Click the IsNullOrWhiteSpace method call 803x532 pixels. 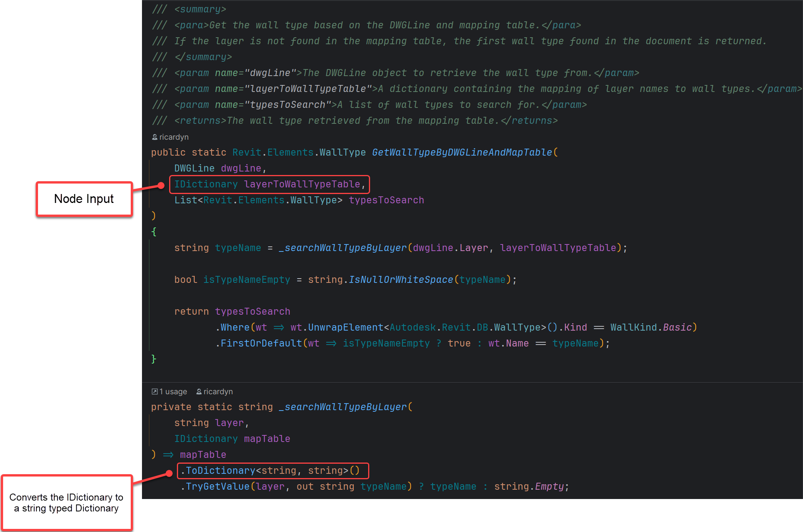tap(400, 279)
